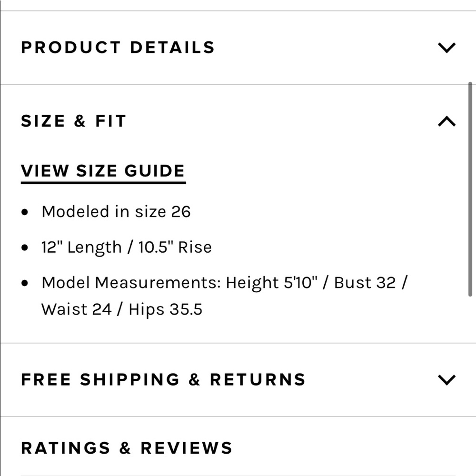476x476 pixels.
Task: Open the Product Details section heading
Action: tap(118, 48)
